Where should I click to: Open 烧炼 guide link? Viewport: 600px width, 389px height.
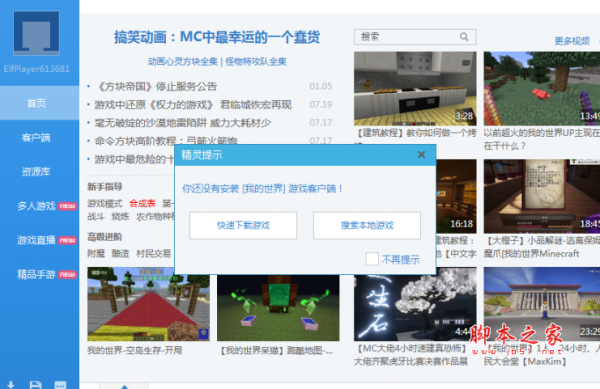(120, 217)
